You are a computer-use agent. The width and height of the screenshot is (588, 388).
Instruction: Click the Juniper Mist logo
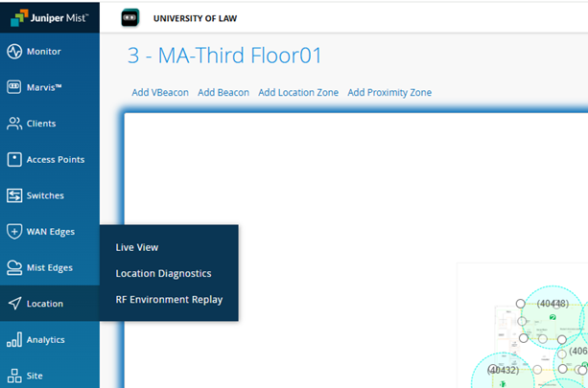point(50,17)
